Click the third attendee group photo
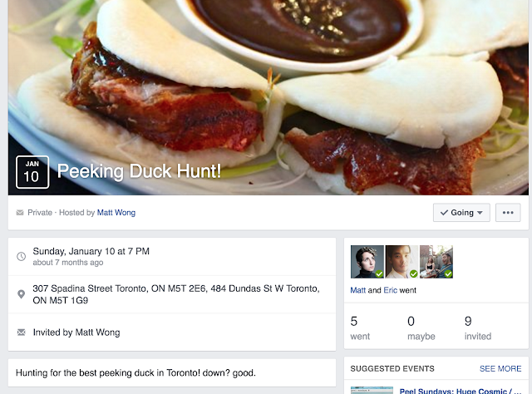The image size is (532, 394). point(436,262)
